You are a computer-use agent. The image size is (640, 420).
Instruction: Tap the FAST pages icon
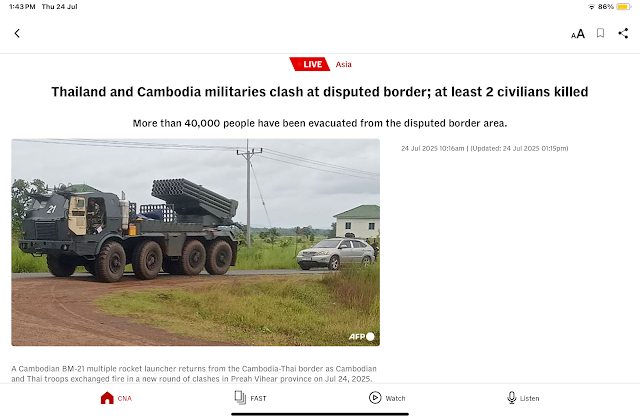(x=240, y=398)
